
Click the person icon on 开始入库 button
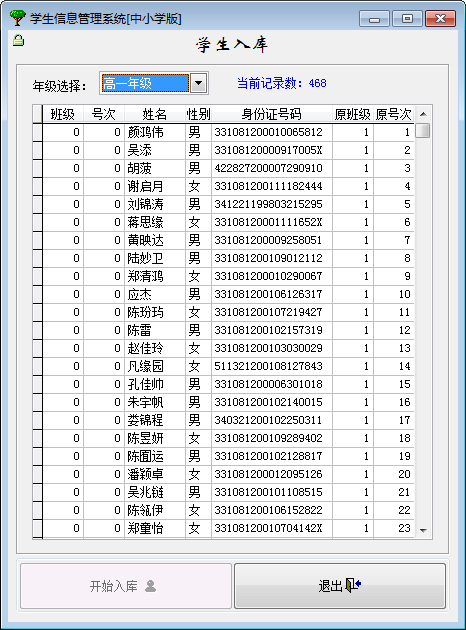point(150,586)
